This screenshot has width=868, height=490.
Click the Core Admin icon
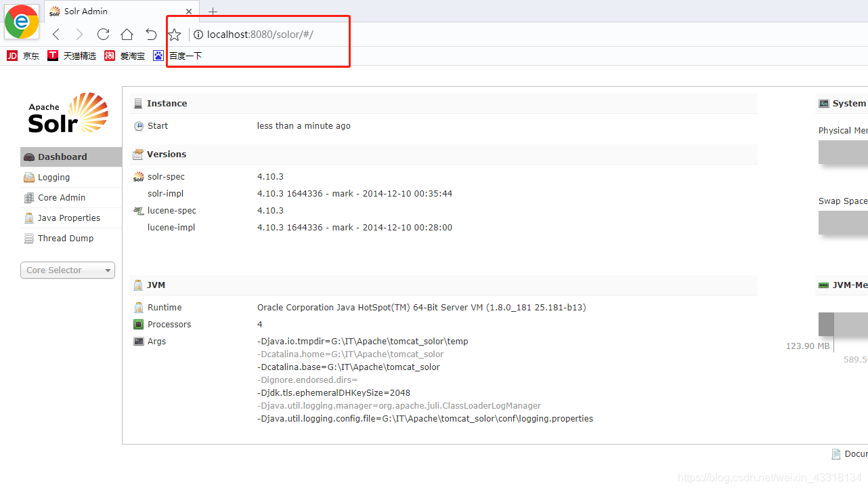(x=29, y=198)
